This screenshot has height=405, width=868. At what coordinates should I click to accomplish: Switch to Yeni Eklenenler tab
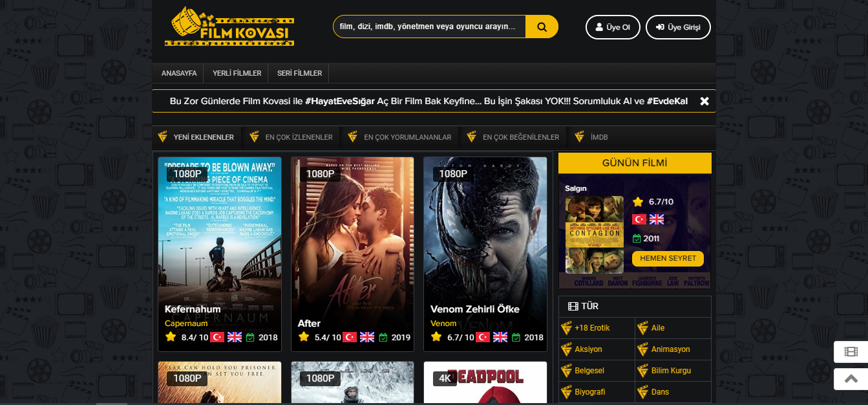click(196, 137)
